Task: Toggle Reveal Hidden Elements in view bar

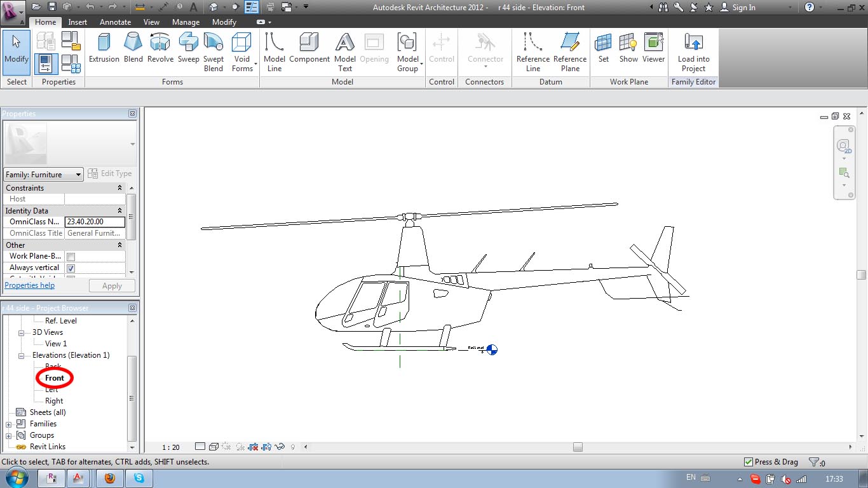Action: 294,447
